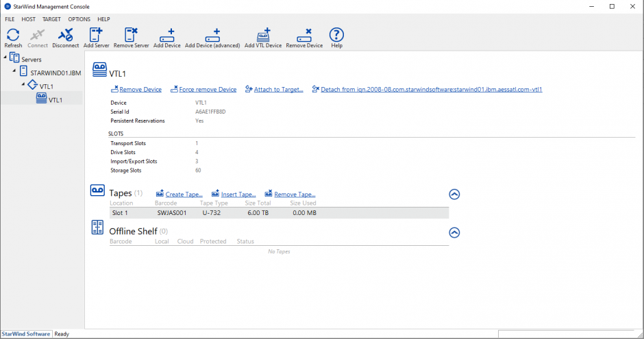This screenshot has width=644, height=339.
Task: Disconnect from the server via toolbar
Action: point(65,36)
